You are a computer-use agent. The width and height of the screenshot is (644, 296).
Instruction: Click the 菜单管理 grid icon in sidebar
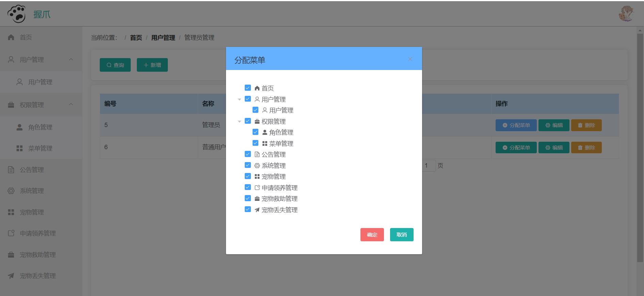[19, 148]
